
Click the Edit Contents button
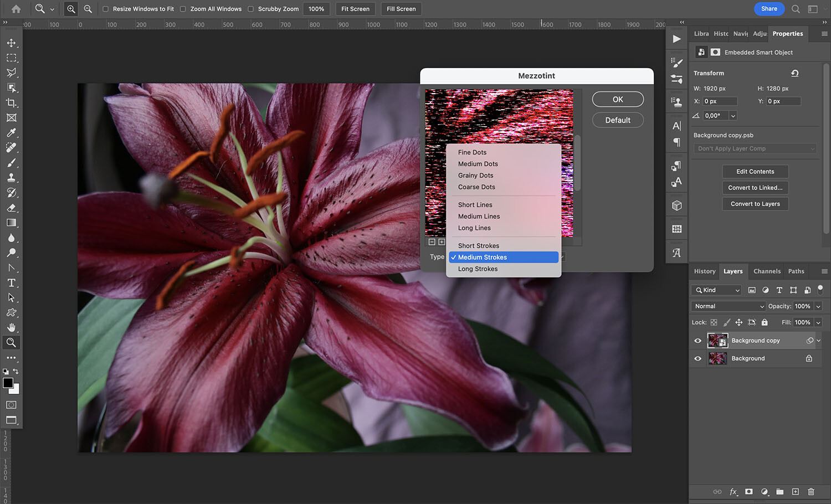[x=755, y=171]
